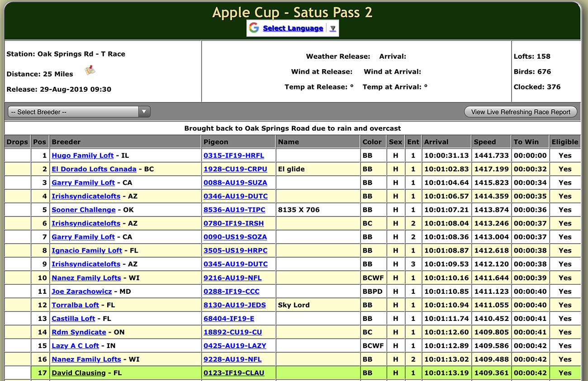This screenshot has width=588, height=381.
Task: Open El Dorado Lofts Canada link
Action: point(94,169)
